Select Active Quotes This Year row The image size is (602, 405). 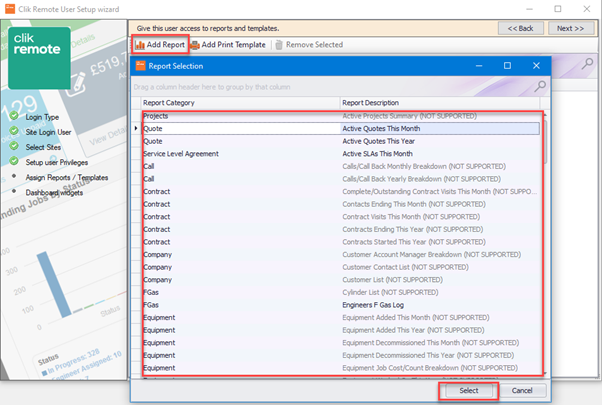341,141
